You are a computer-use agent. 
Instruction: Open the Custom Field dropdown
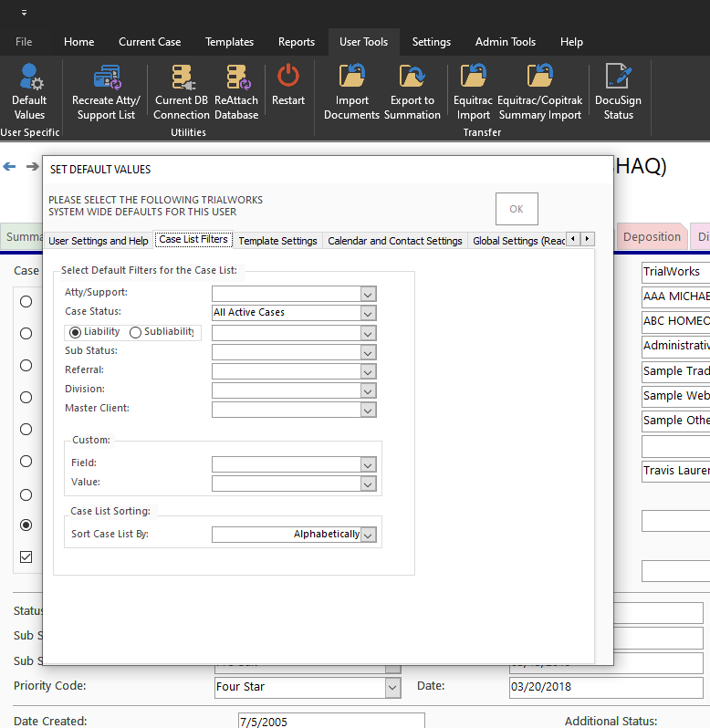(368, 464)
